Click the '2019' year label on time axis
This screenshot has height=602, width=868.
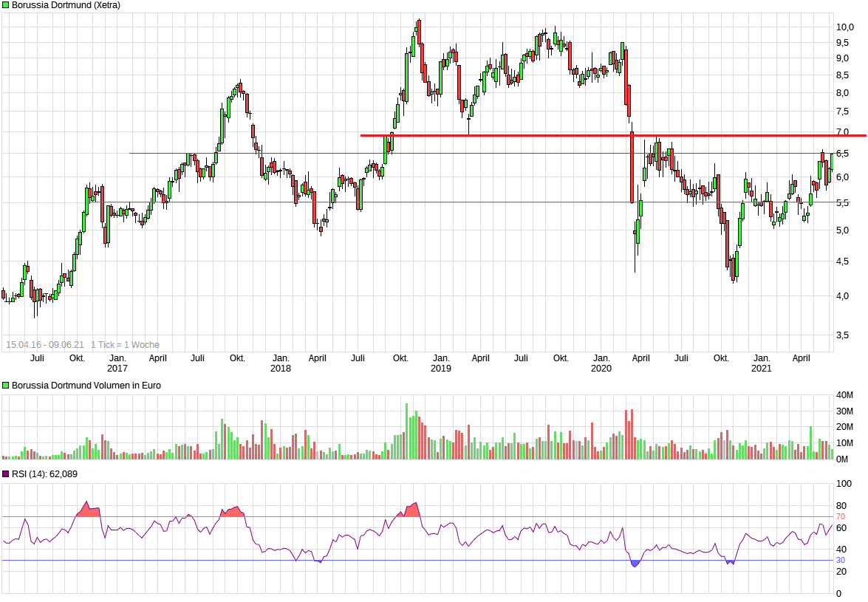pyautogui.click(x=441, y=369)
